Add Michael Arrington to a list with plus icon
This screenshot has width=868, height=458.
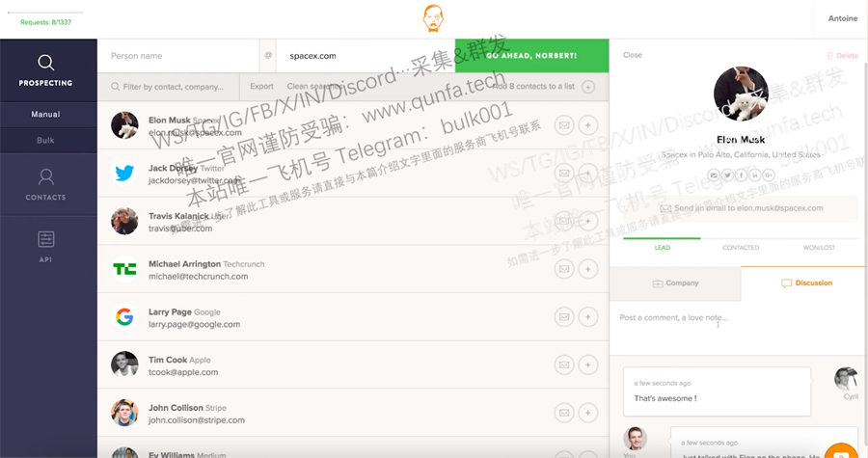[588, 269]
